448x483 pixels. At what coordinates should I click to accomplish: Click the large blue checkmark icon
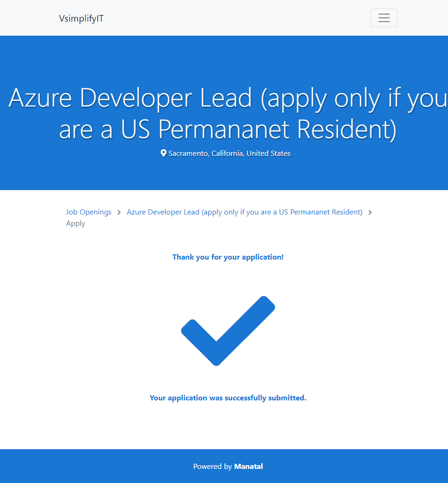[228, 330]
